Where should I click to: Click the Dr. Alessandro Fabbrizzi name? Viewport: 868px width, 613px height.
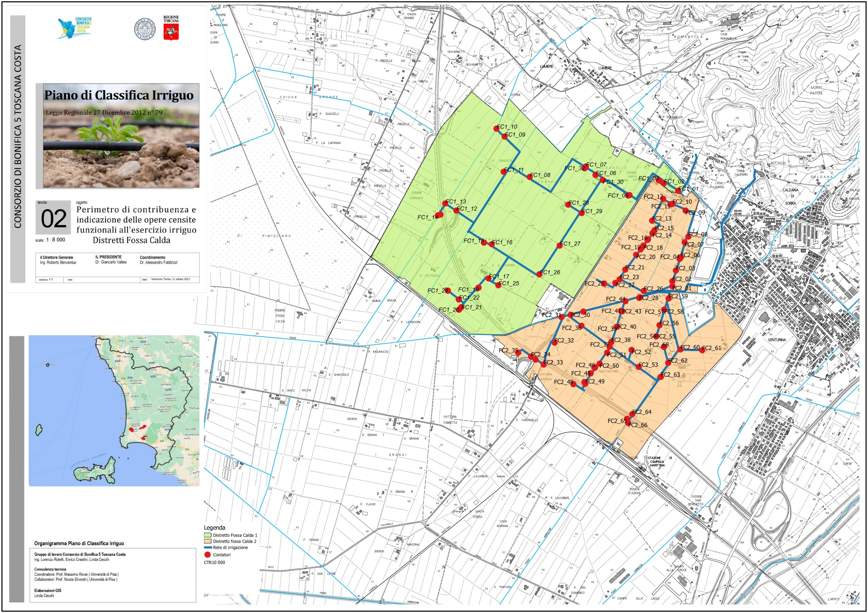158,262
